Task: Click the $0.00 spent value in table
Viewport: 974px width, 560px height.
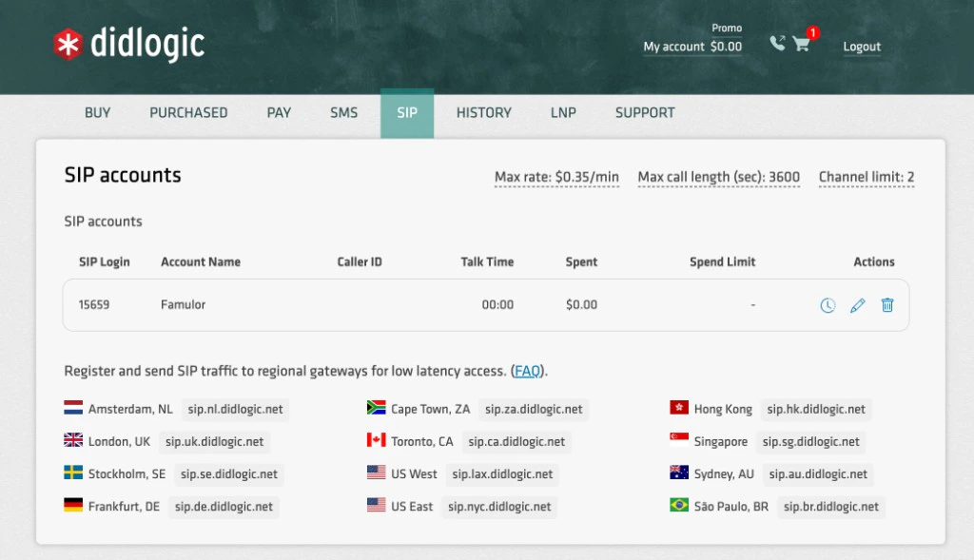Action: tap(581, 305)
